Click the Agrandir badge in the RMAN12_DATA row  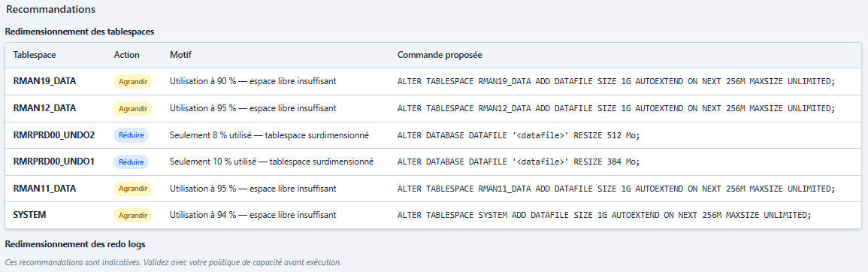click(133, 109)
